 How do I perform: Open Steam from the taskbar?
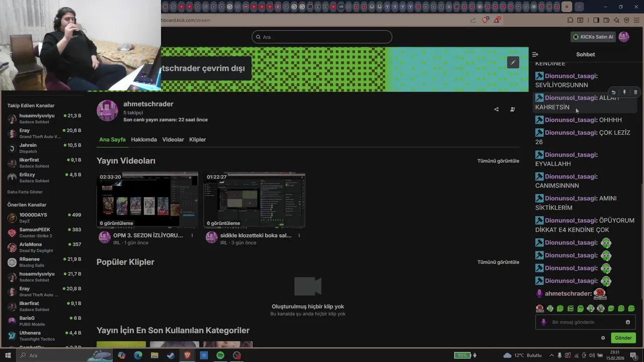171,355
